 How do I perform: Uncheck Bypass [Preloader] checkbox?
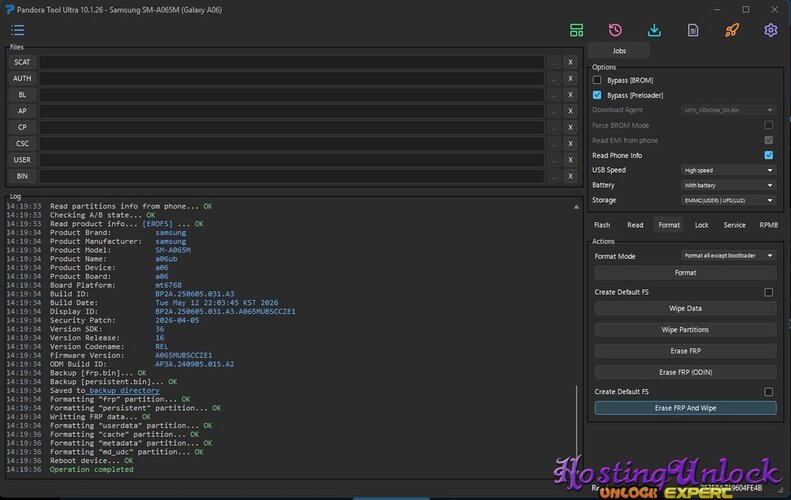pyautogui.click(x=597, y=95)
